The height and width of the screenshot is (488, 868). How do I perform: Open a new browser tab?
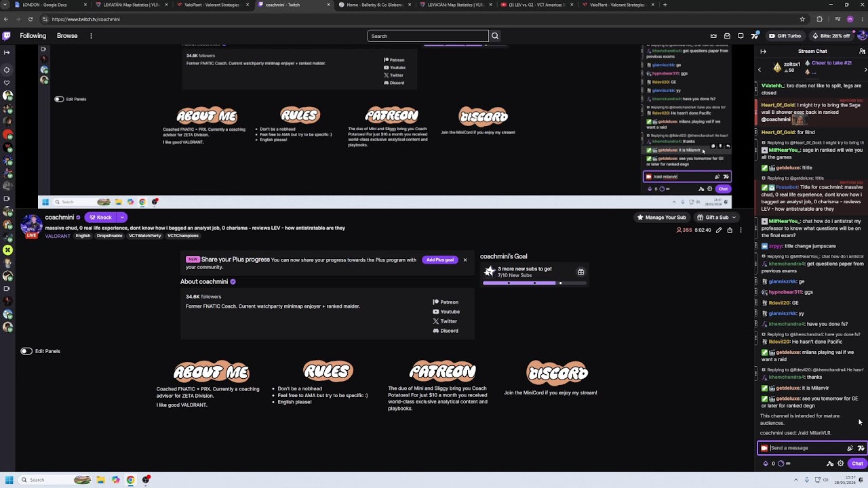pyautogui.click(x=665, y=5)
